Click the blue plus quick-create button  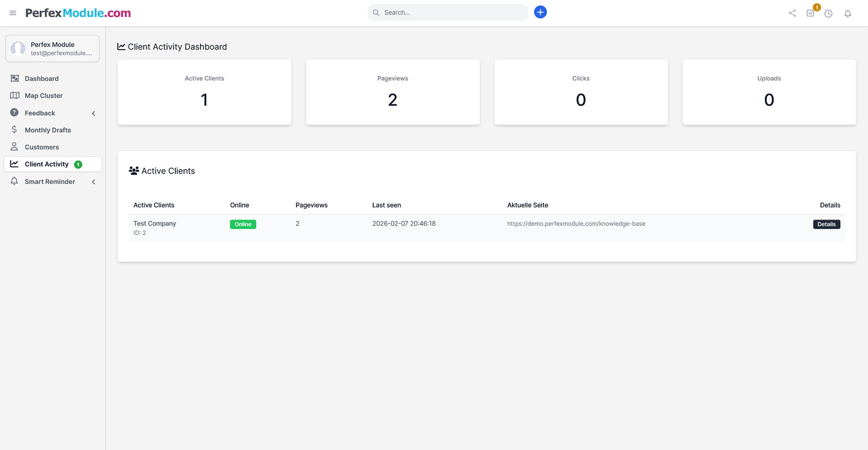(540, 12)
